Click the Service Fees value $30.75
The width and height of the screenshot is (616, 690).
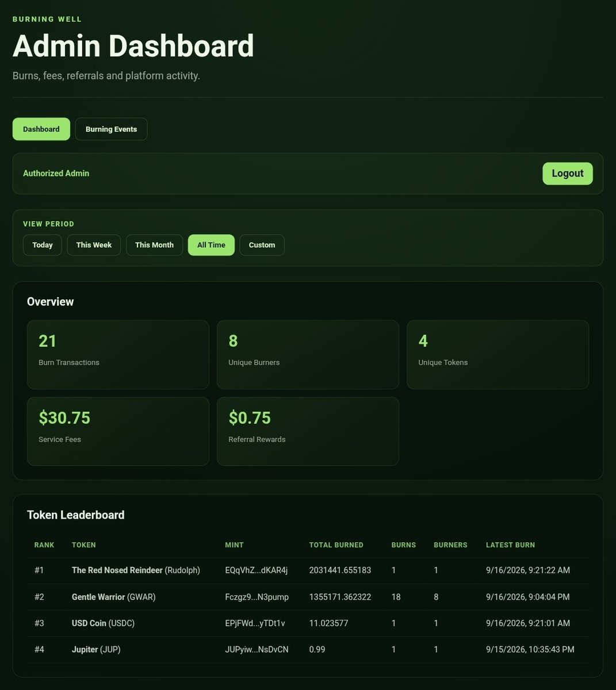pos(64,417)
